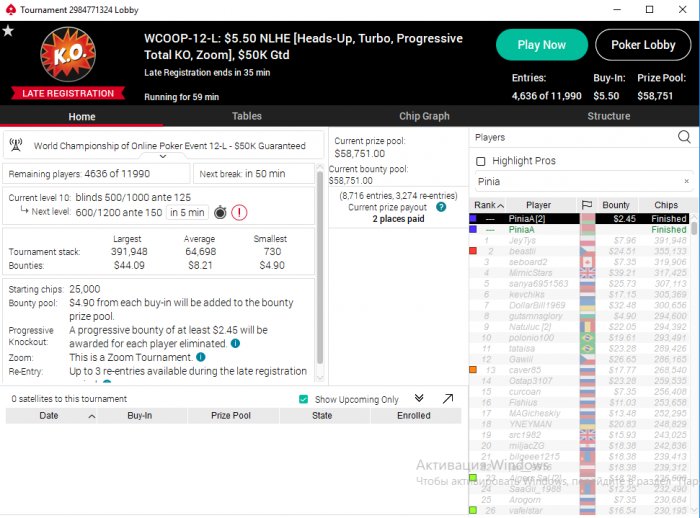Image resolution: width=700 pixels, height=518 pixels.
Task: Click the red color tag beside beastii
Action: click(473, 251)
